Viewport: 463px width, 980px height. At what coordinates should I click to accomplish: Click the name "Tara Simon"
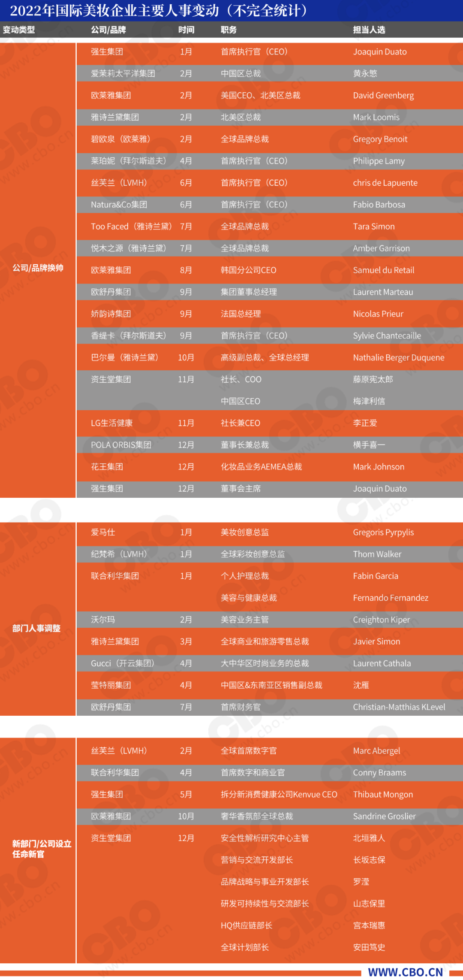tap(374, 227)
